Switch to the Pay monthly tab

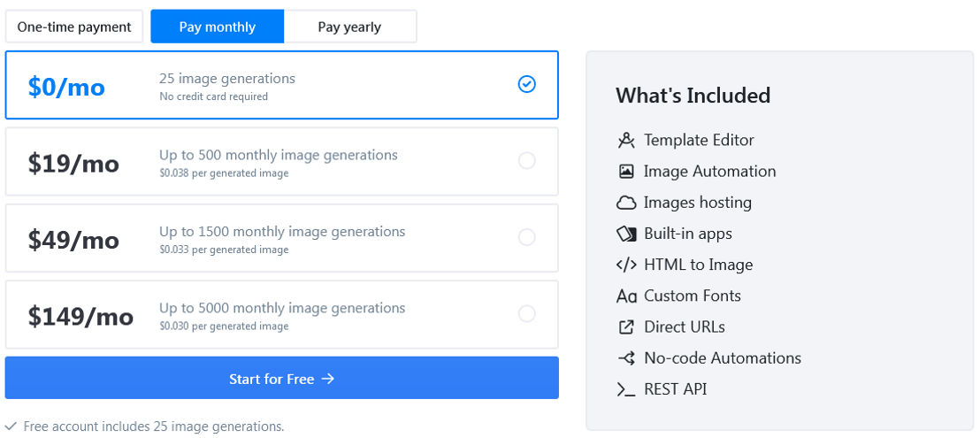(x=218, y=27)
